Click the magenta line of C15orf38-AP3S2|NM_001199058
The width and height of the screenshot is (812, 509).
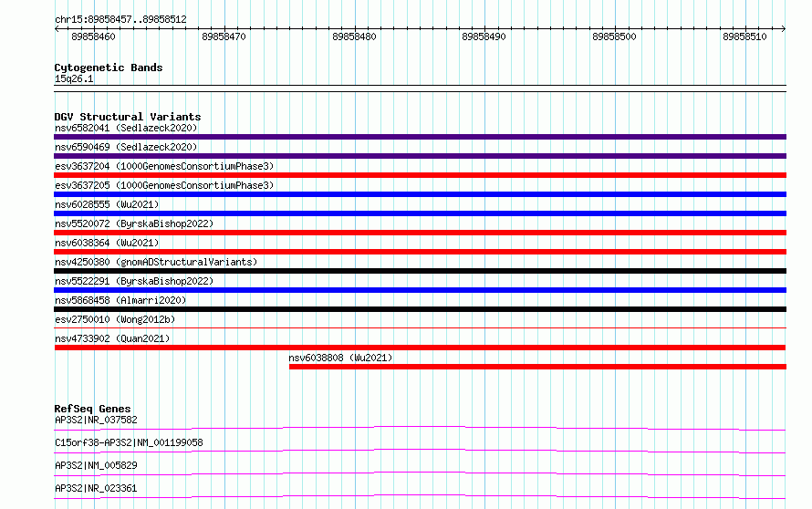pyautogui.click(x=420, y=451)
